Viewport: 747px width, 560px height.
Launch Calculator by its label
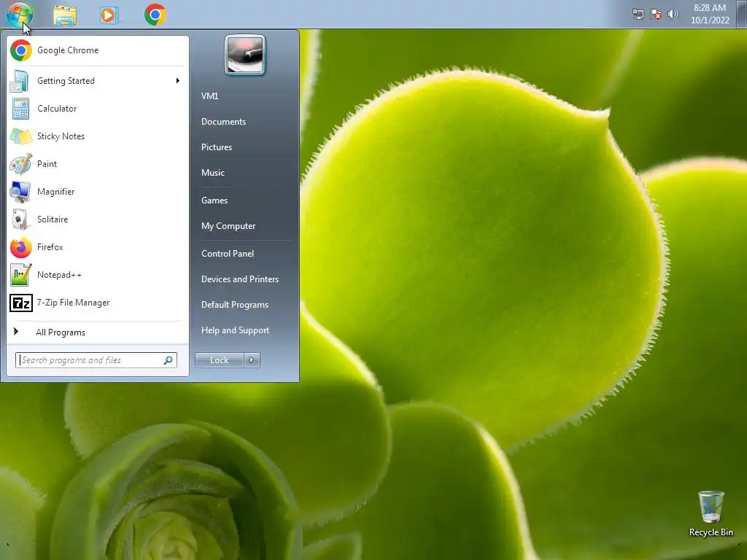tap(57, 109)
